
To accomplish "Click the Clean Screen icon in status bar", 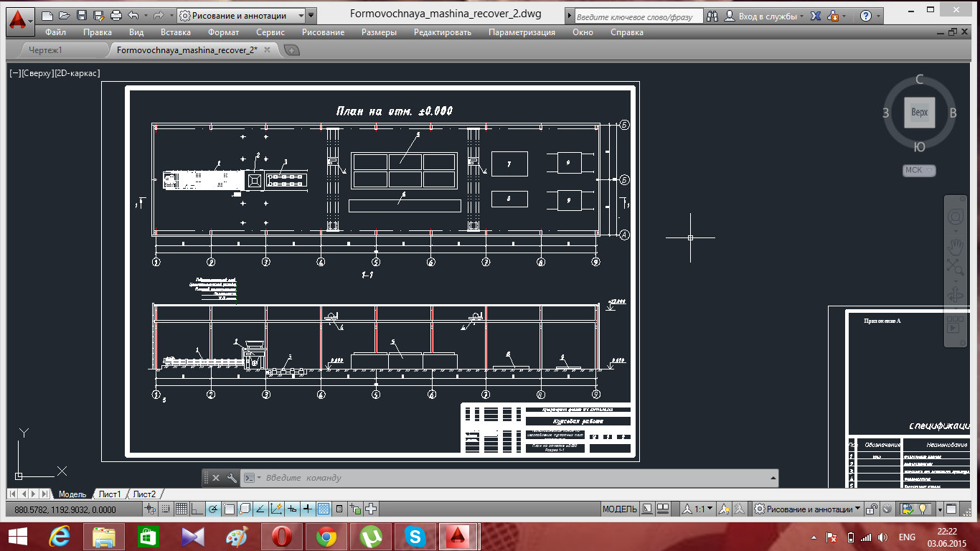I will [951, 509].
